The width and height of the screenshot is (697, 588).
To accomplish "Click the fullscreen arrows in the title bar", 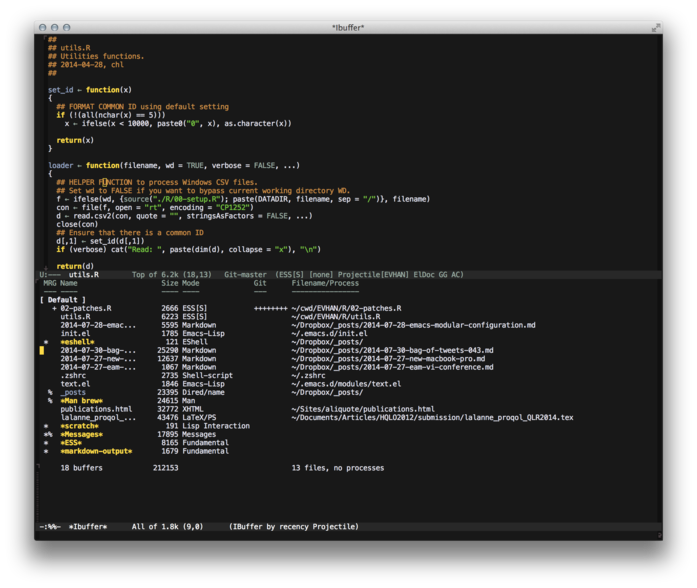I will pos(656,28).
